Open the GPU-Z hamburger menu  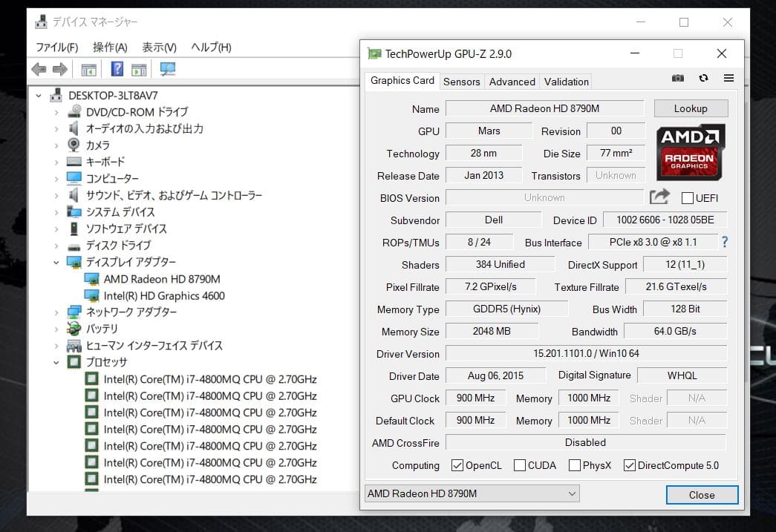coord(728,78)
